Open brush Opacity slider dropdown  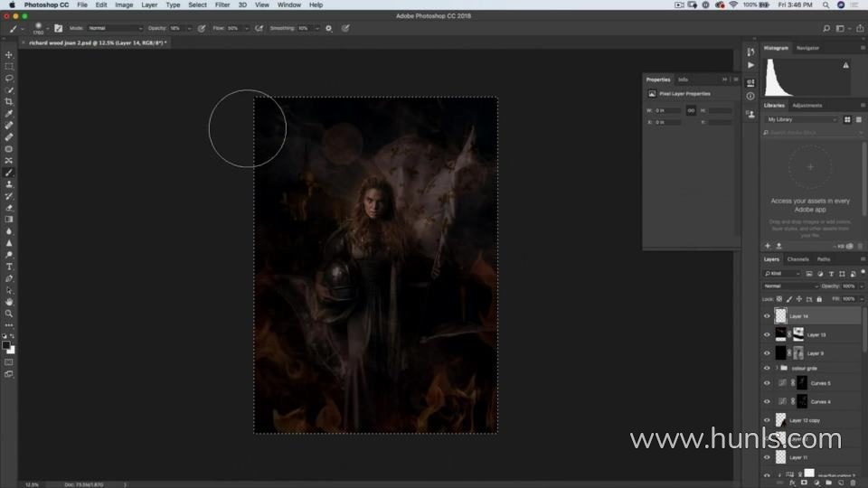point(189,28)
